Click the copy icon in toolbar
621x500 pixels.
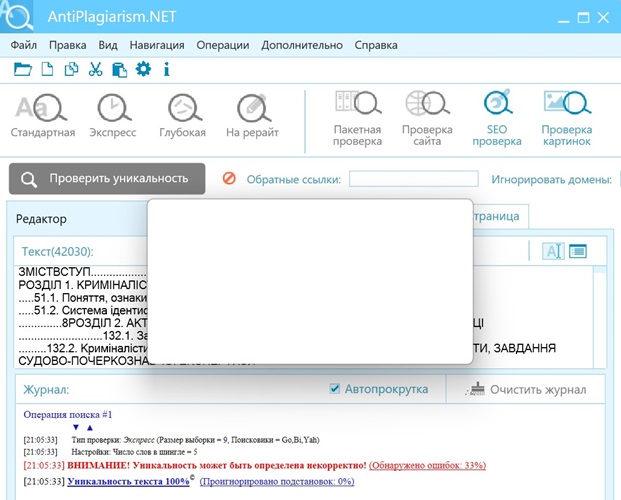(x=71, y=69)
